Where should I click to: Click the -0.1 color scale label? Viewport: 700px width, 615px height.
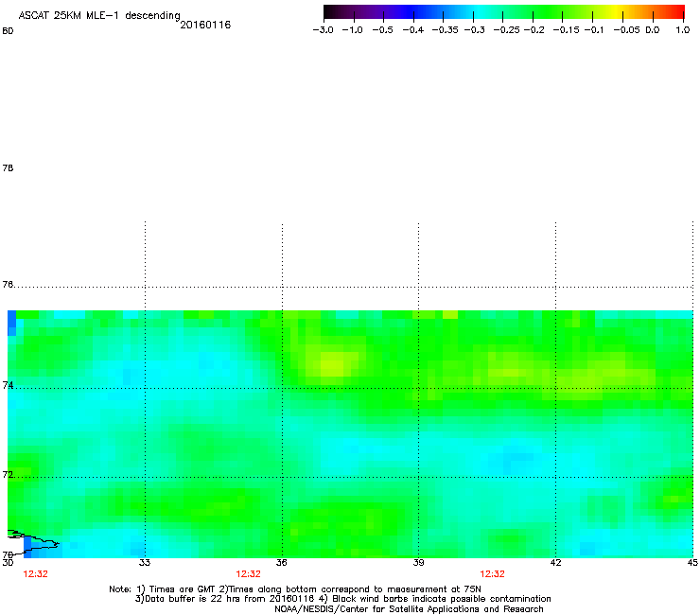coord(594,30)
